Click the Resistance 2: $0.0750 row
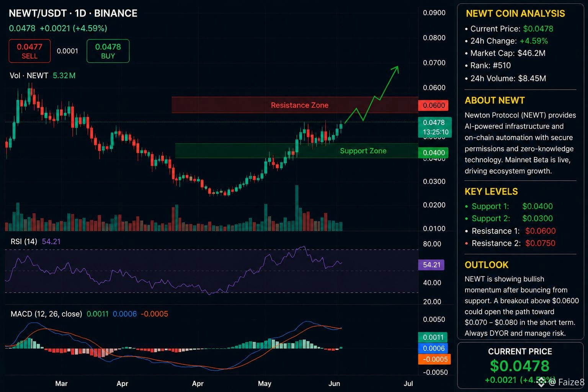 [x=510, y=243]
